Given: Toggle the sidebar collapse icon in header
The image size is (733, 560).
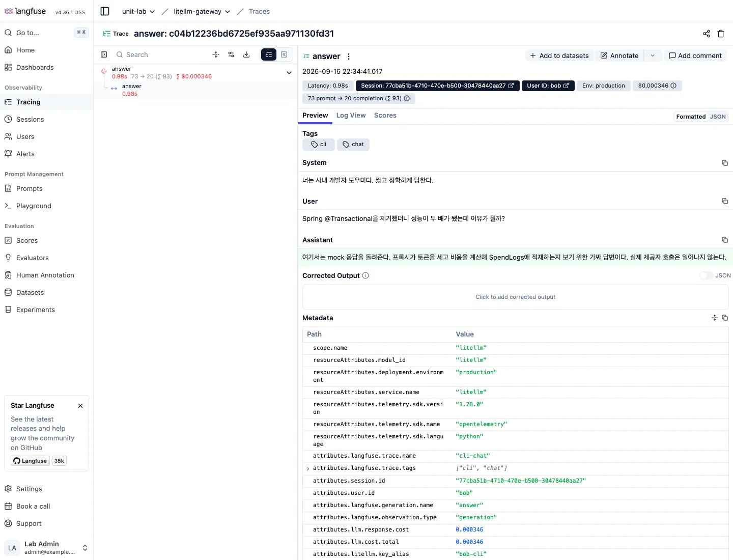Looking at the screenshot, I should point(105,11).
